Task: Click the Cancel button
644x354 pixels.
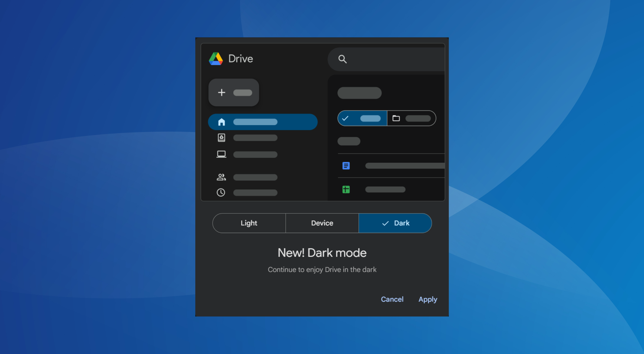Action: [392, 299]
